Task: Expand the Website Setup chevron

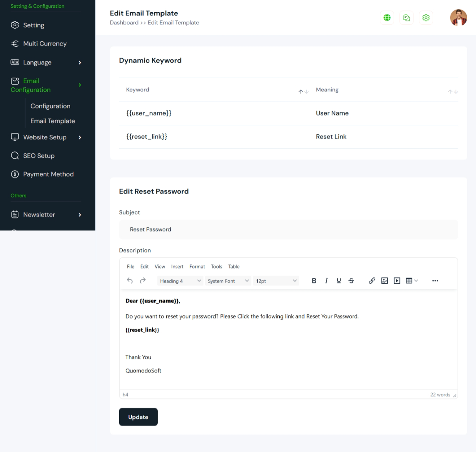Action: click(x=80, y=137)
